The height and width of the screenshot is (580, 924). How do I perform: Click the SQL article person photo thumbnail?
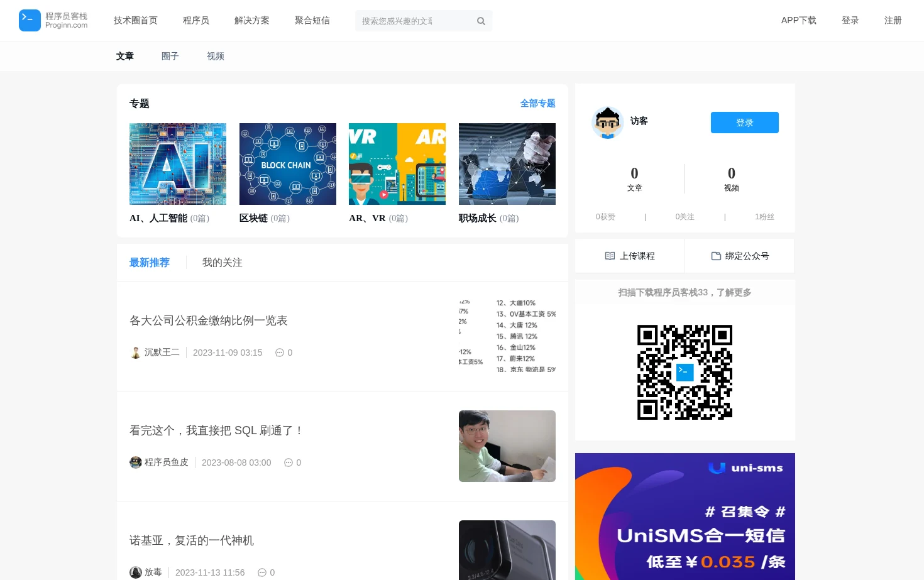(507, 446)
